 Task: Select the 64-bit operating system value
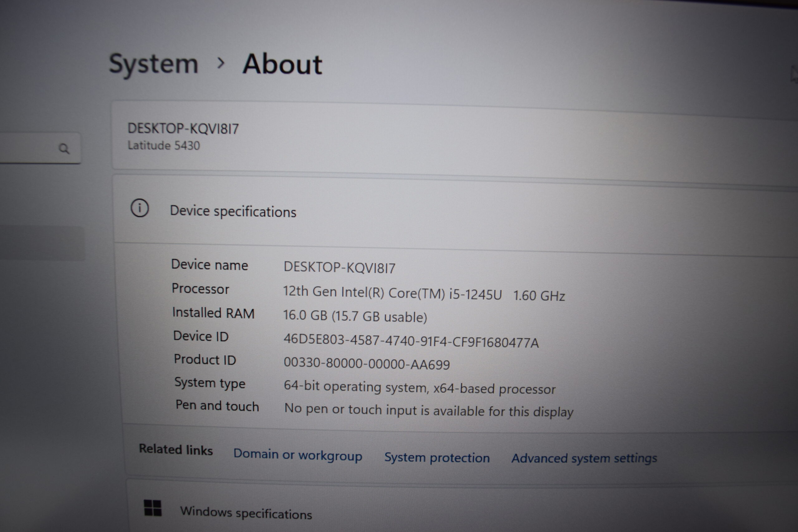[x=420, y=388]
